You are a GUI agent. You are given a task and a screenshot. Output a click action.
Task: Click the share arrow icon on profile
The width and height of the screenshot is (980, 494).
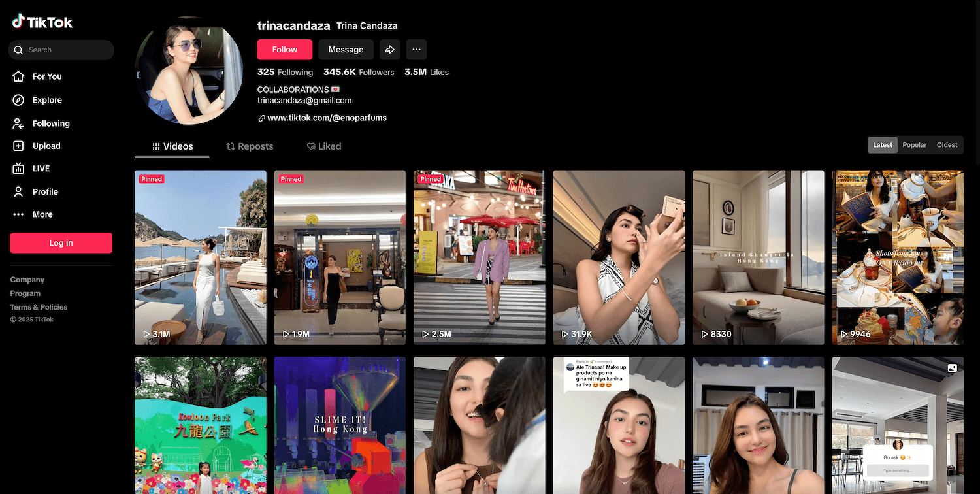tap(390, 50)
